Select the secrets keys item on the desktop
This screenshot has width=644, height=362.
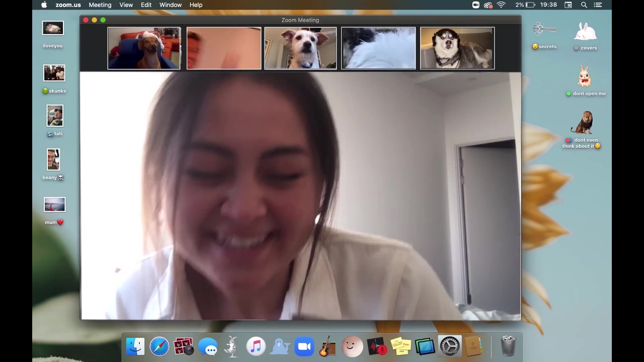pos(544,36)
